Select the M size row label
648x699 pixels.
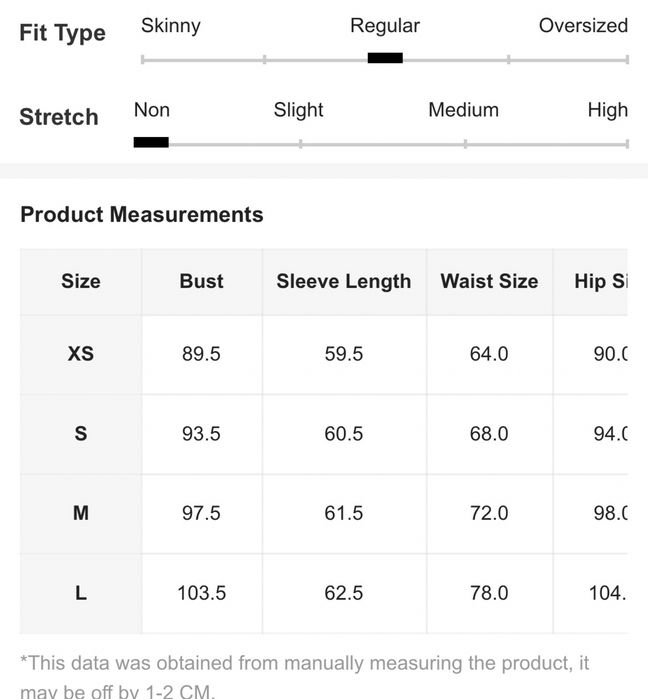pyautogui.click(x=81, y=513)
